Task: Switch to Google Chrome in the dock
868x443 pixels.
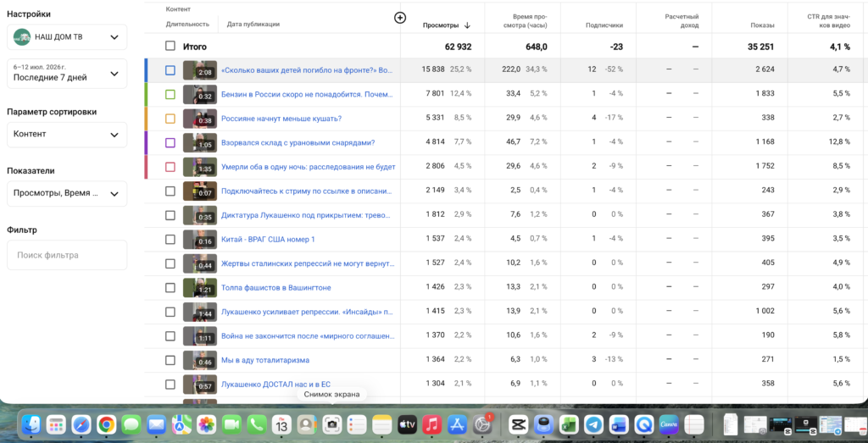Action: click(x=106, y=424)
